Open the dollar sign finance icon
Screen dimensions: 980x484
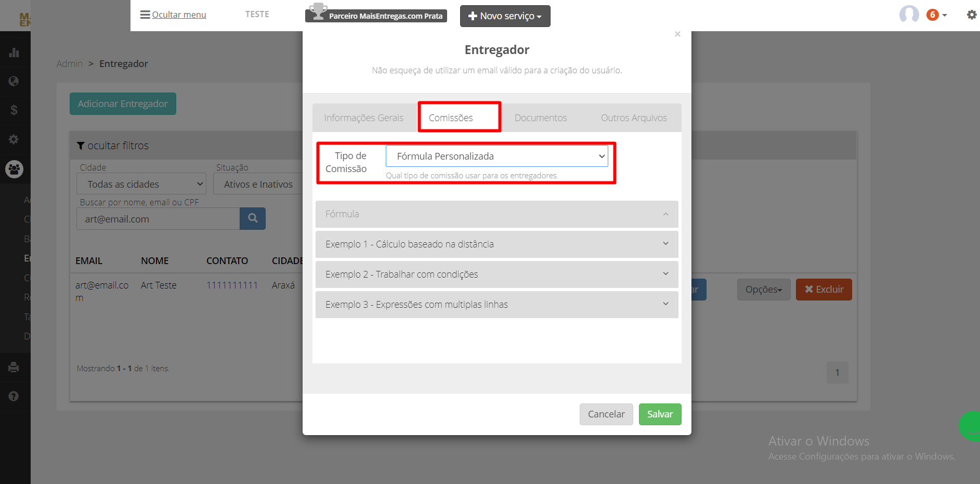point(14,110)
